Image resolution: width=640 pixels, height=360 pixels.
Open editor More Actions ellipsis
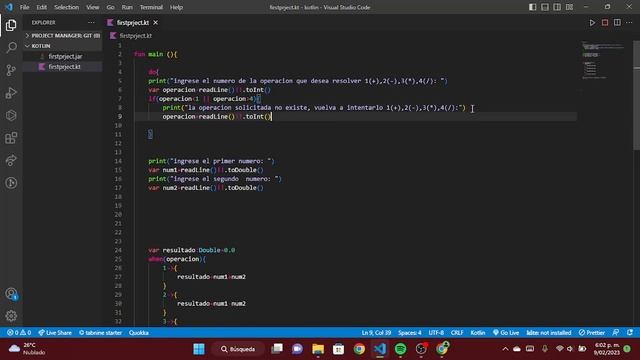tap(629, 23)
